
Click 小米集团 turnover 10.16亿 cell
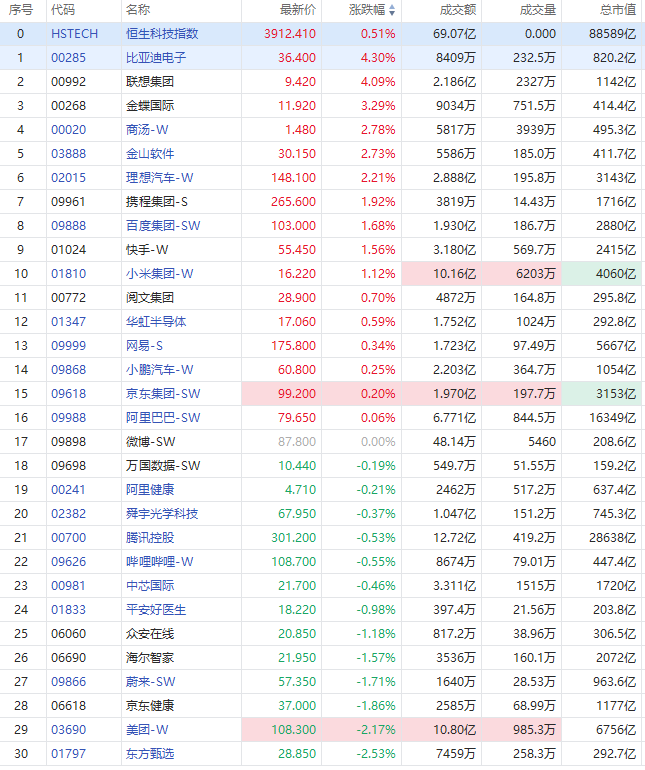pos(442,274)
